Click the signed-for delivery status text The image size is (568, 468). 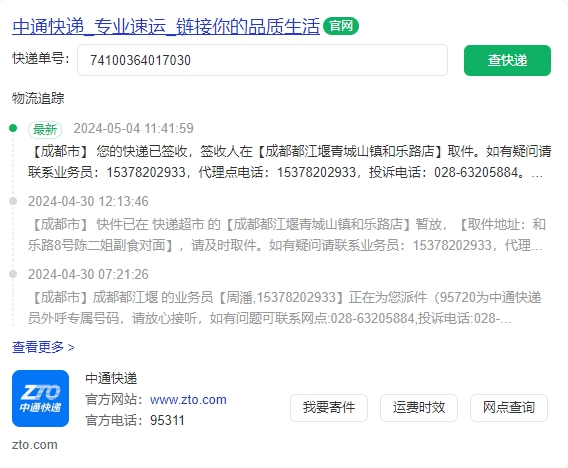289,162
